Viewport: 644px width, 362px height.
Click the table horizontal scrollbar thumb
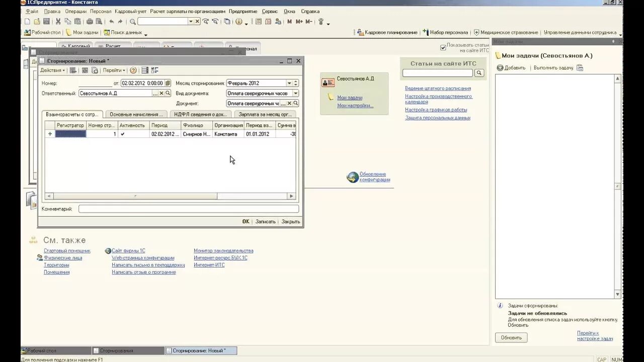point(135,196)
